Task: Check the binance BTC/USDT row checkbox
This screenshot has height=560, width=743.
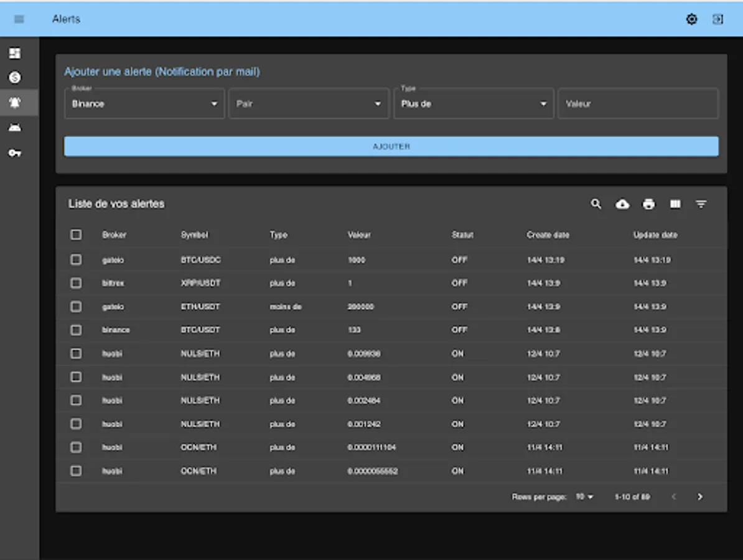Action: pyautogui.click(x=76, y=330)
